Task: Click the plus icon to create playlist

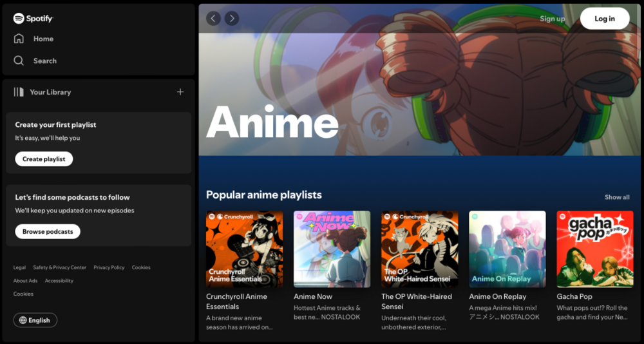Action: tap(180, 92)
